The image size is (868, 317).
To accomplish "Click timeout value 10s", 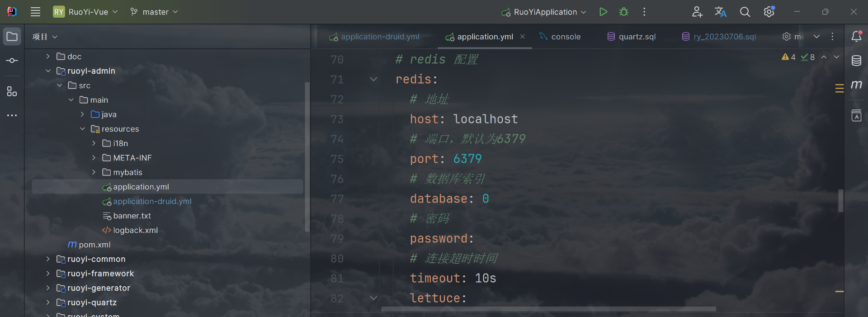I will click(x=486, y=278).
